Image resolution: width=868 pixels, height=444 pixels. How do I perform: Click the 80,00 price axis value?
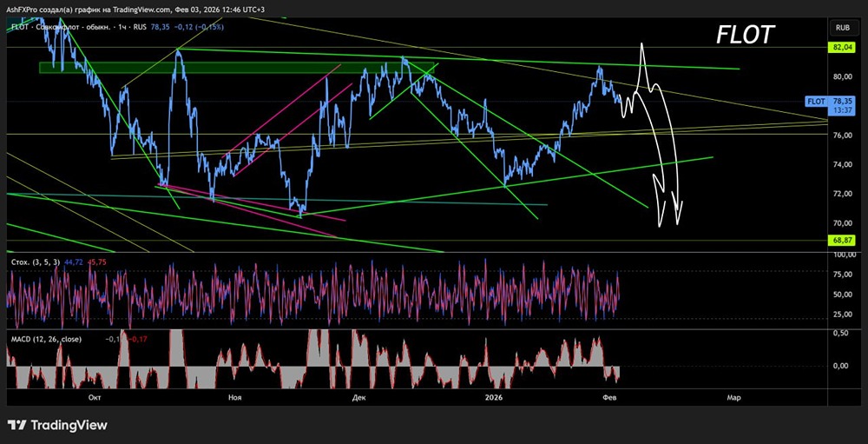coord(842,76)
